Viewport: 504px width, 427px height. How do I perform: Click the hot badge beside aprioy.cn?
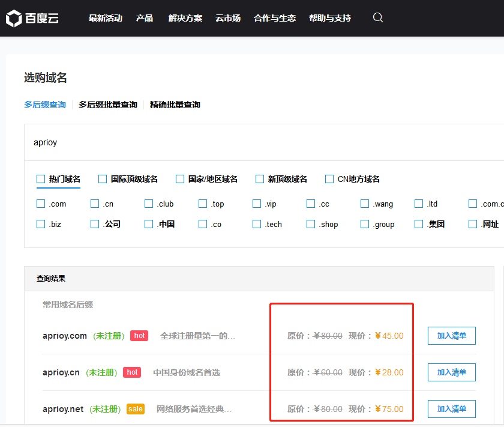tap(132, 372)
